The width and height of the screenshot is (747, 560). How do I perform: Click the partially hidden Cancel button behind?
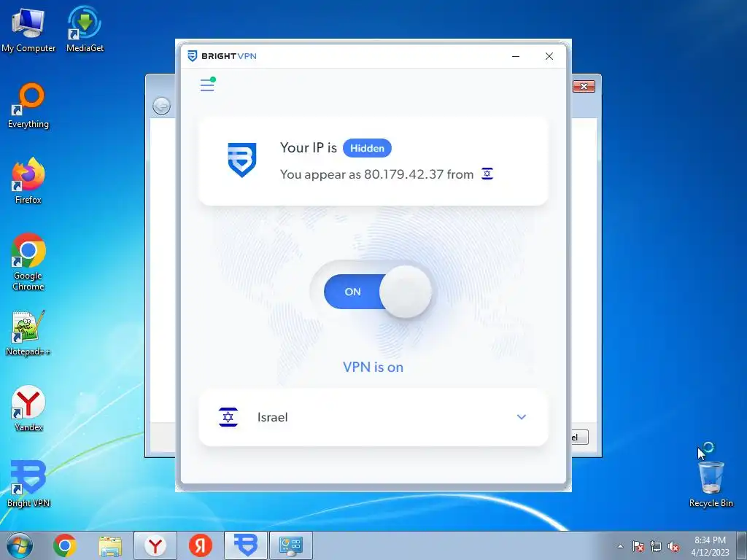coord(580,437)
